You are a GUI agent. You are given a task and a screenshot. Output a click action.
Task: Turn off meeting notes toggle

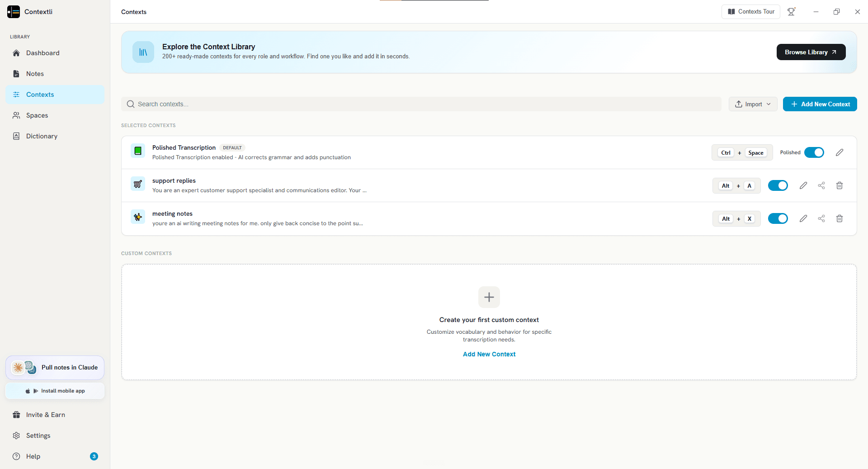tap(778, 218)
